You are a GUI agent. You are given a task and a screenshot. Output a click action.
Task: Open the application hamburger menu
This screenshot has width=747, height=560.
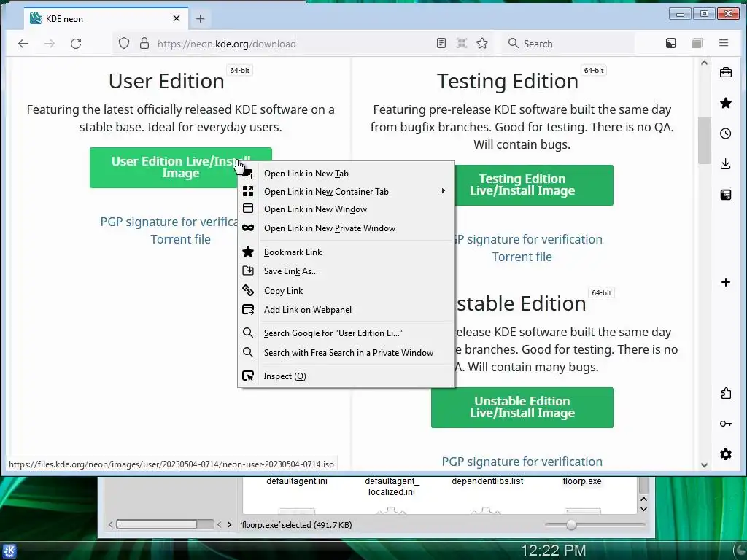click(x=724, y=43)
